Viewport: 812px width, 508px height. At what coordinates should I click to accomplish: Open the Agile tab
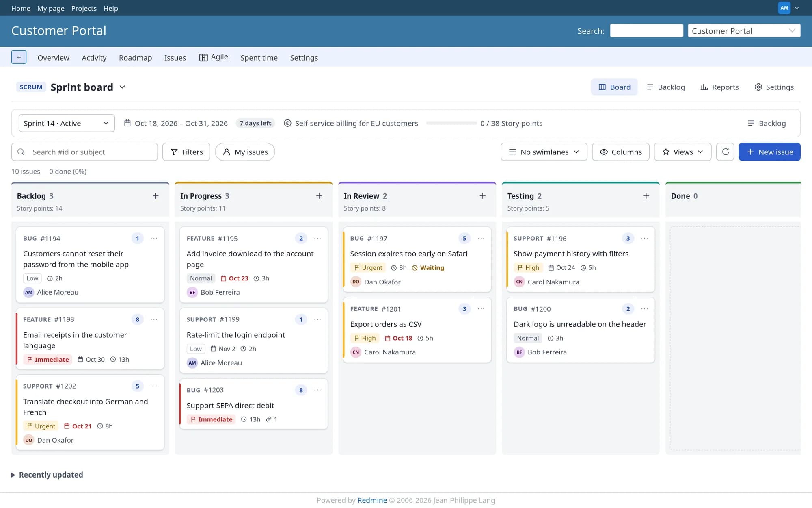[214, 57]
